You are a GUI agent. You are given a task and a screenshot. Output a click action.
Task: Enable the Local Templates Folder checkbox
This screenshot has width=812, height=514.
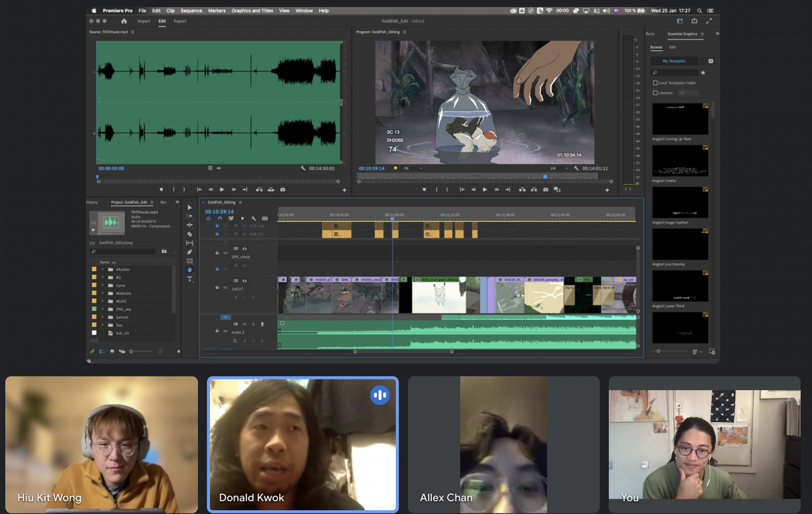click(x=655, y=83)
